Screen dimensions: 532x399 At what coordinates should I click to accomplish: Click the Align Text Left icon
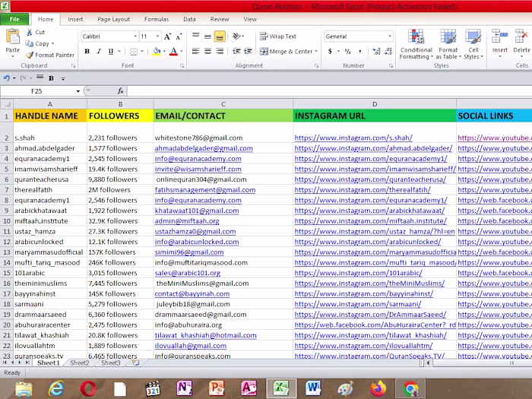196,51
